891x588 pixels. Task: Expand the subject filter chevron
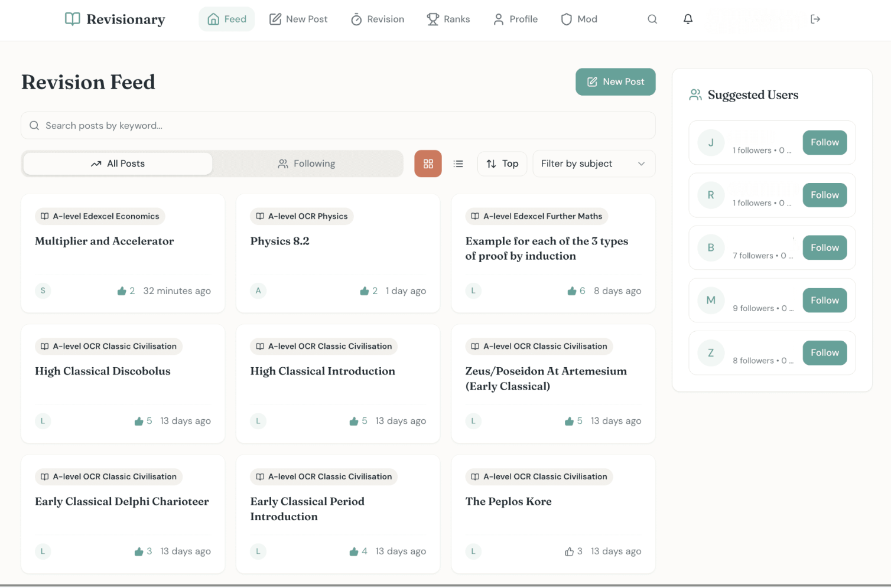[x=642, y=164]
